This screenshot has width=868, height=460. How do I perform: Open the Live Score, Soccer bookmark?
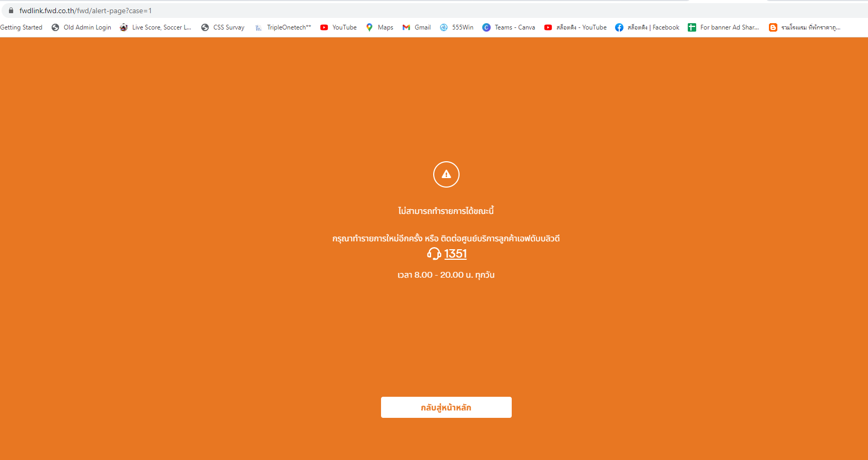click(155, 27)
